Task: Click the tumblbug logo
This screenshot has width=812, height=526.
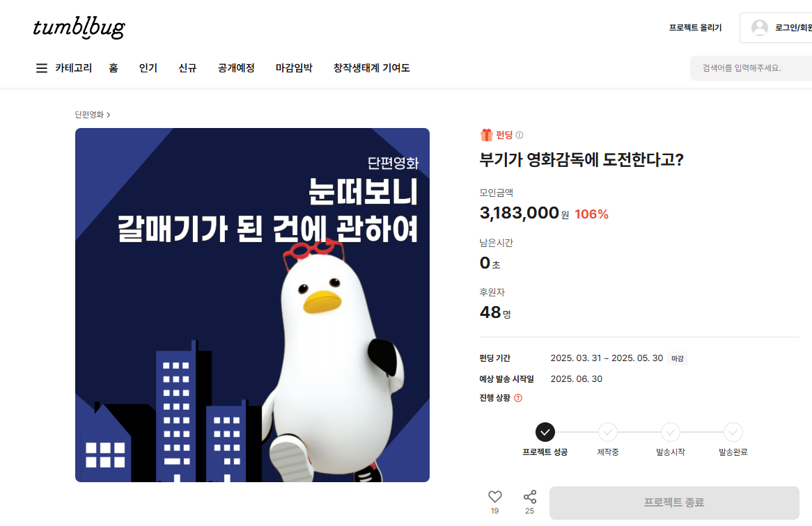Action: (79, 28)
